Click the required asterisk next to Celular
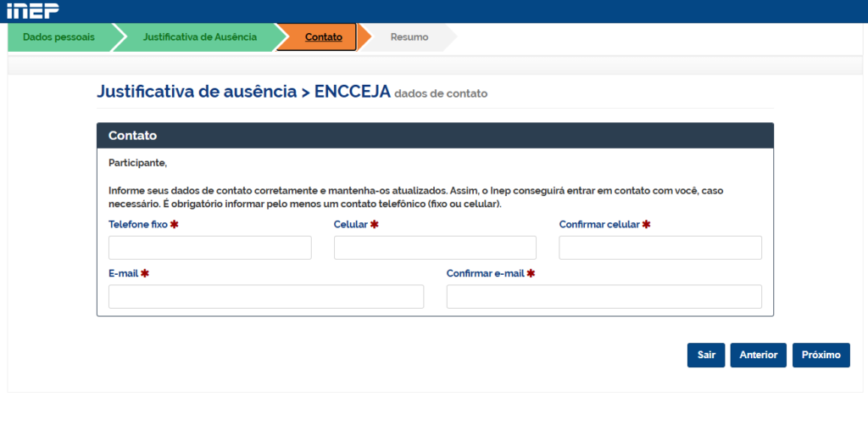 (x=374, y=225)
